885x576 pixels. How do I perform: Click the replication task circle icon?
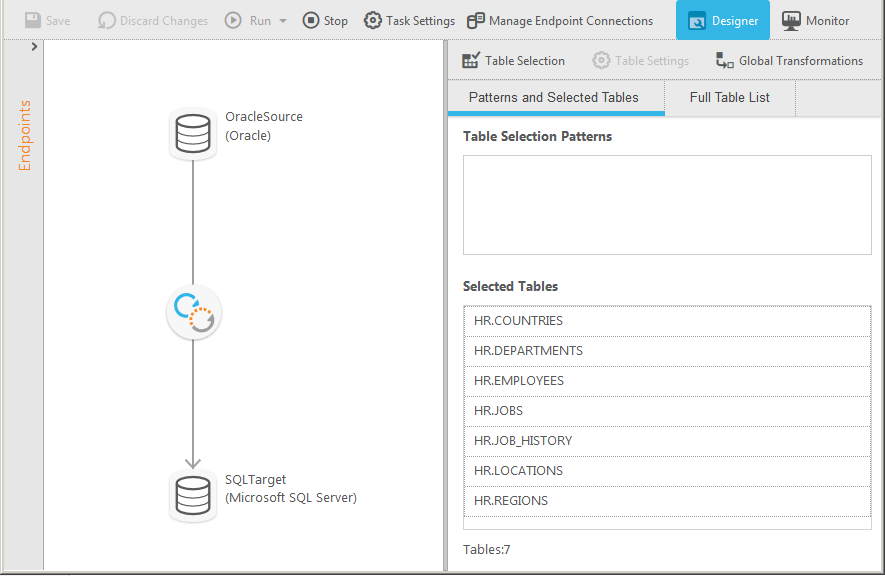pos(193,314)
